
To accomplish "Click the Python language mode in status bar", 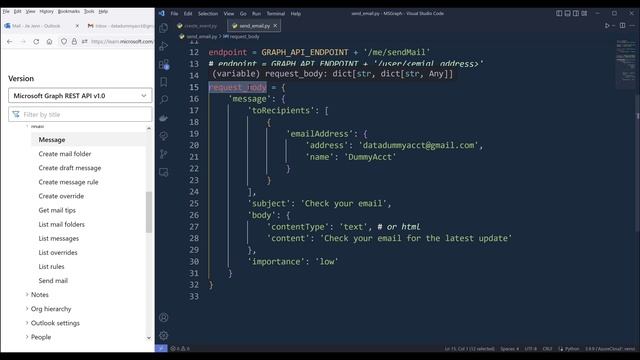I will (571, 349).
